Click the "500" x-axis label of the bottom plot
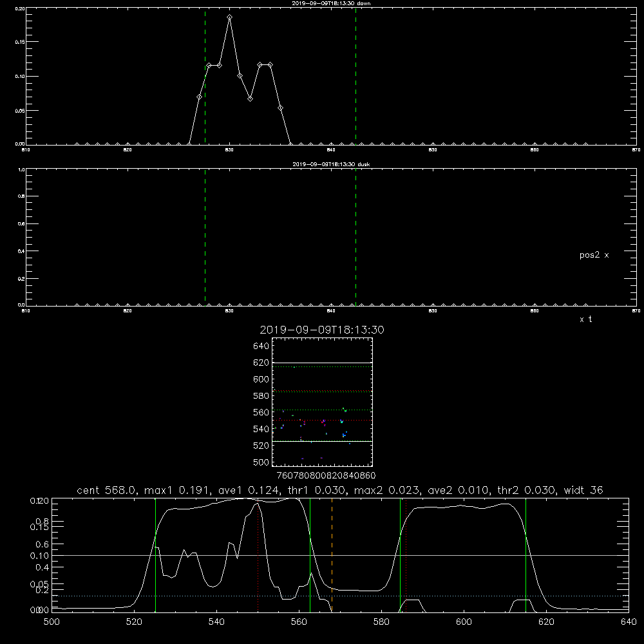Viewport: 644px width, 644px height. (x=52, y=622)
